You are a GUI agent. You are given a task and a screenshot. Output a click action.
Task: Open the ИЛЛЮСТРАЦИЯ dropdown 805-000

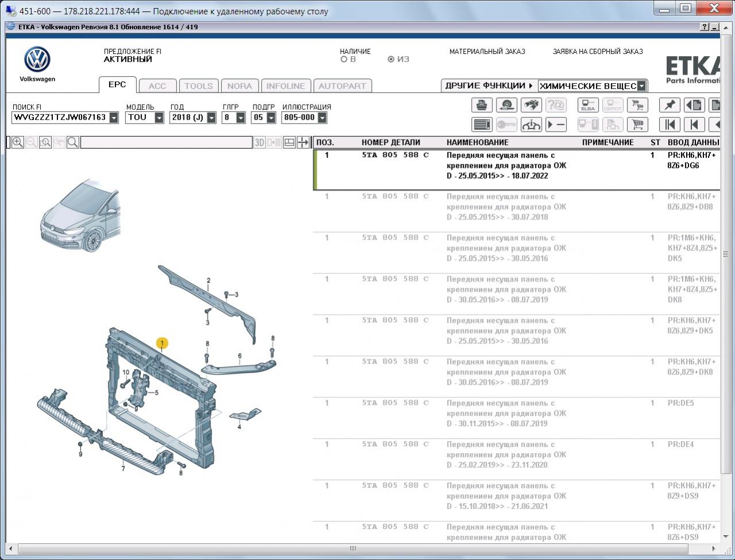pos(322,118)
